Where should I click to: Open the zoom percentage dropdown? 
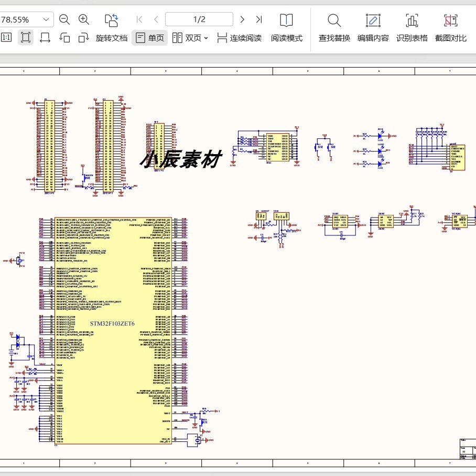point(46,20)
